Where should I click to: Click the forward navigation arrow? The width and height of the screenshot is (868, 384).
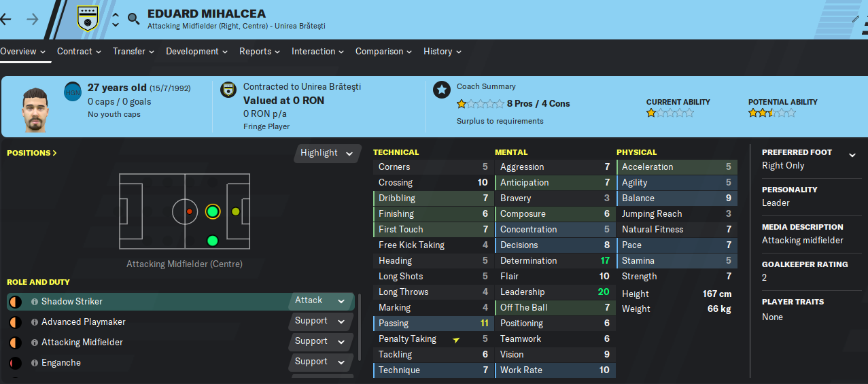click(x=32, y=18)
